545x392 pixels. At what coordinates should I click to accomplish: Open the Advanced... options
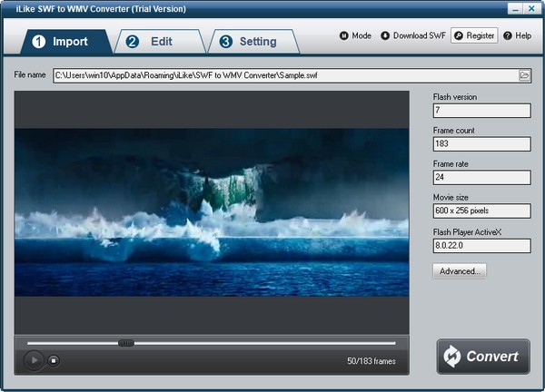pyautogui.click(x=461, y=271)
